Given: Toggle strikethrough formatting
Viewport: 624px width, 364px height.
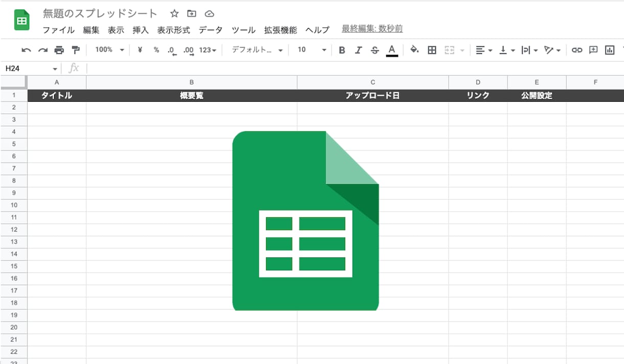Looking at the screenshot, I should (375, 50).
